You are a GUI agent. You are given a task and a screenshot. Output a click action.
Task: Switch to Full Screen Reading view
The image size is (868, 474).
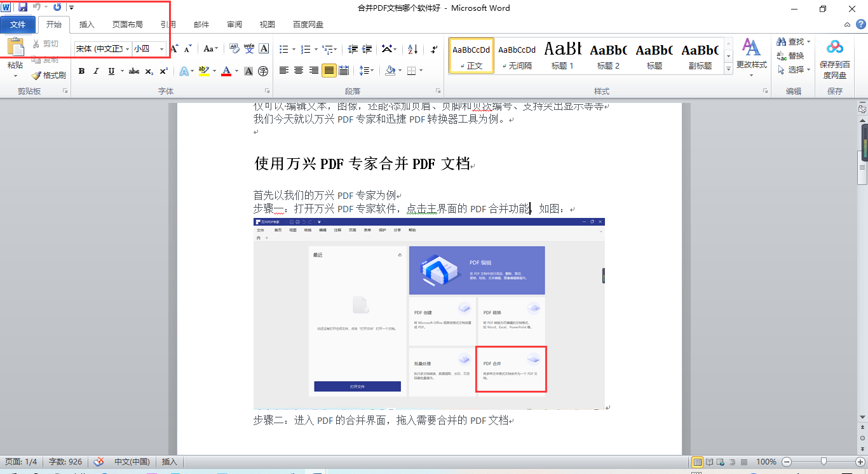[x=710, y=462]
